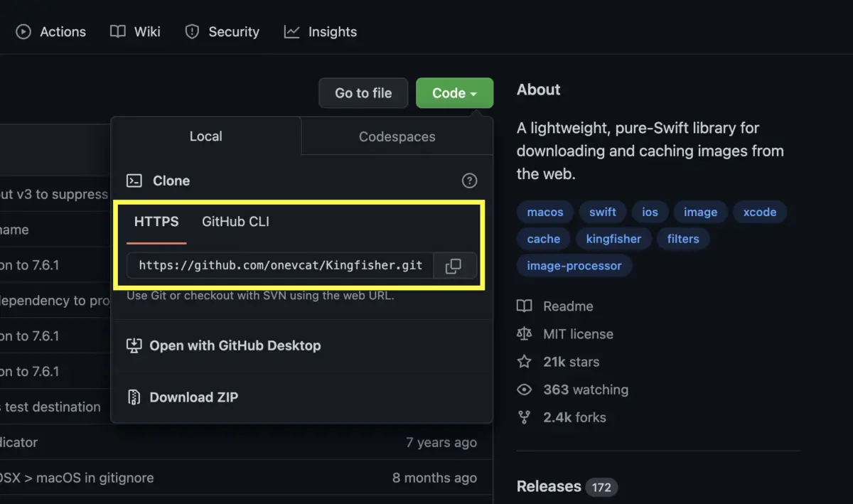Open the Insights tab
The image size is (853, 504).
[x=320, y=32]
